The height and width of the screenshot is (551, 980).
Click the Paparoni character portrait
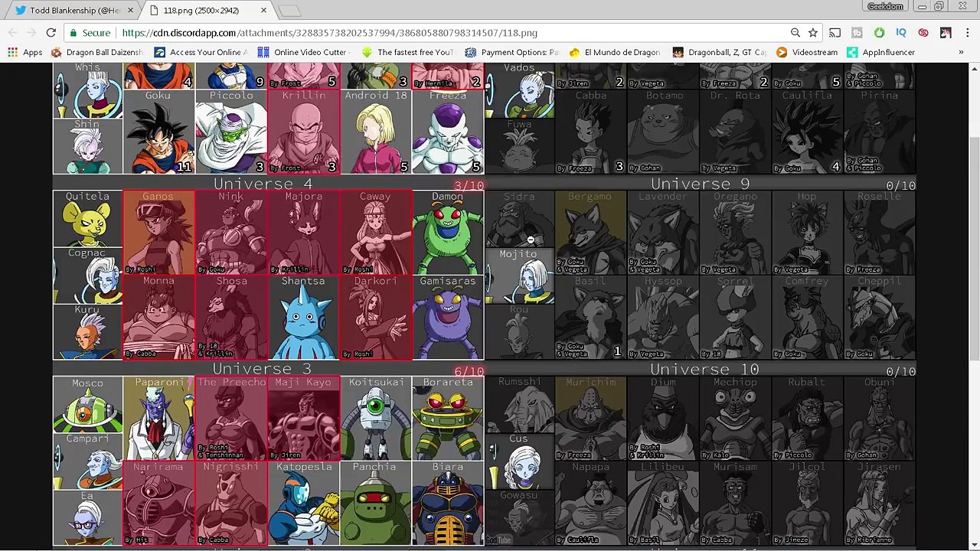point(158,418)
